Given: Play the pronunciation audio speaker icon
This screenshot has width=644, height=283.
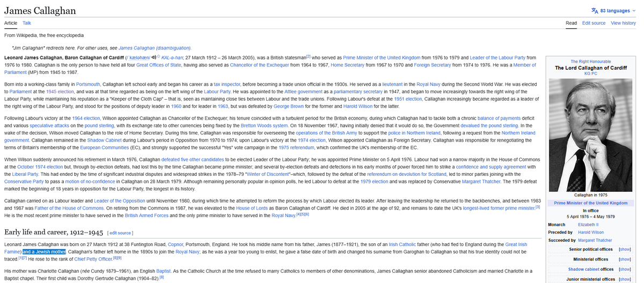Looking at the screenshot, I should [x=153, y=57].
